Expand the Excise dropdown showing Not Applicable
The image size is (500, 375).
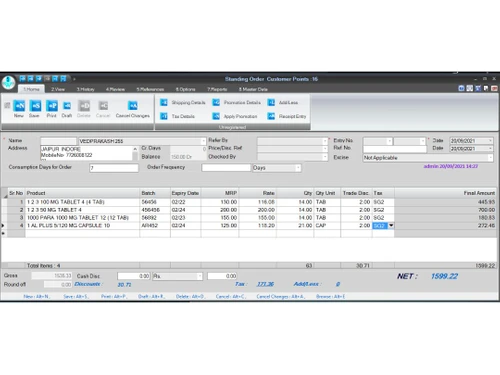coord(490,157)
